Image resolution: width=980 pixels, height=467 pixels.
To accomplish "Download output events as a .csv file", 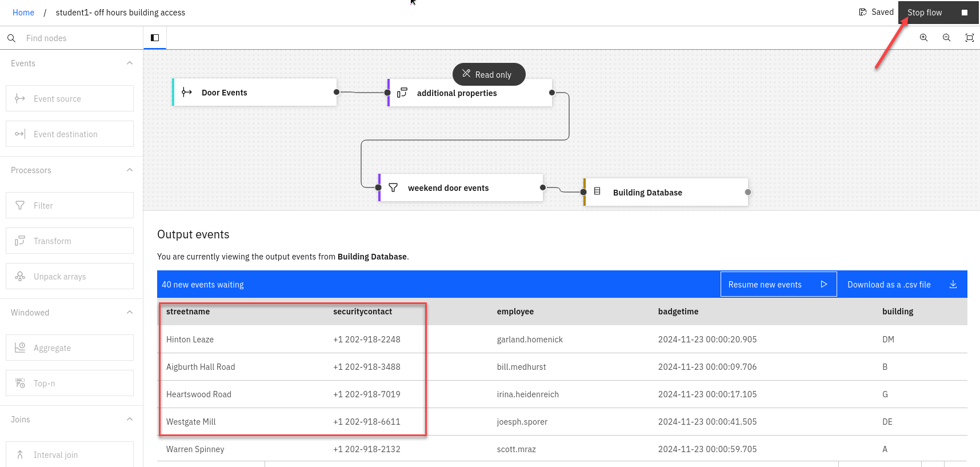I will 902,285.
